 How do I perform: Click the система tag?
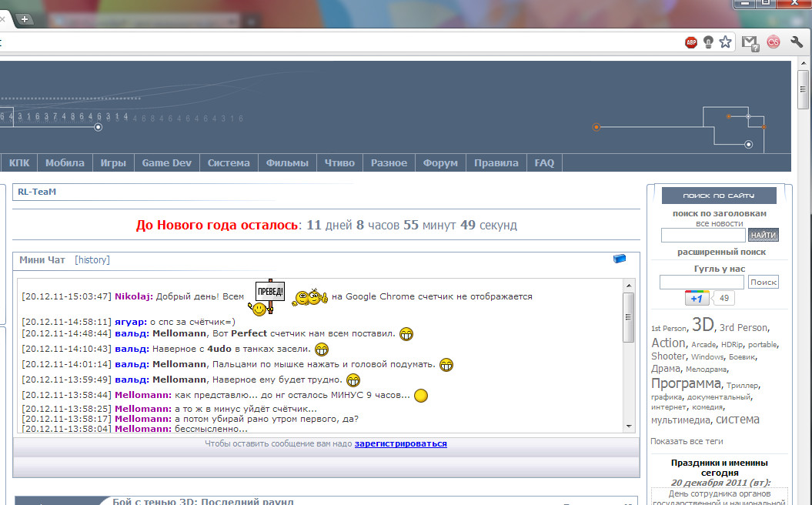[x=737, y=420]
